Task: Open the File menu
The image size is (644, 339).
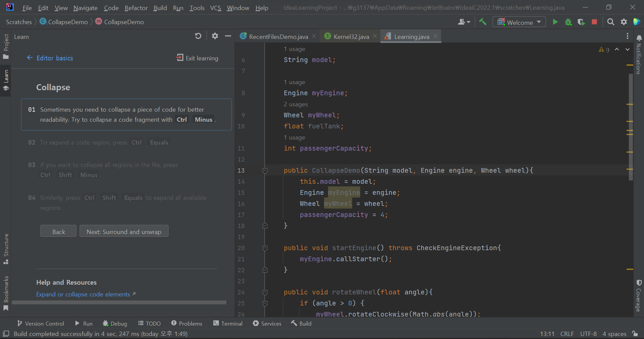Action: coord(27,8)
